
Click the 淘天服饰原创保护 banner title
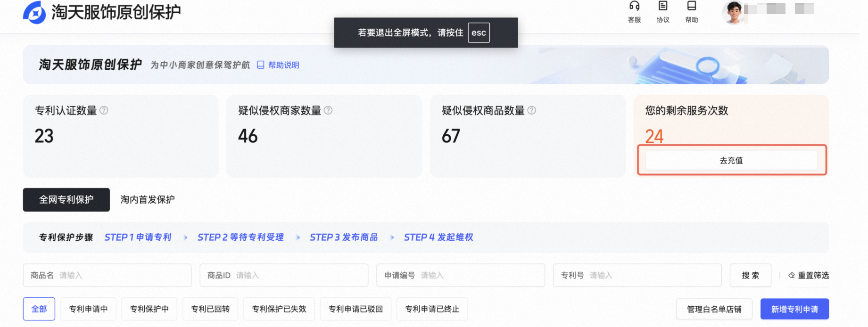point(91,65)
